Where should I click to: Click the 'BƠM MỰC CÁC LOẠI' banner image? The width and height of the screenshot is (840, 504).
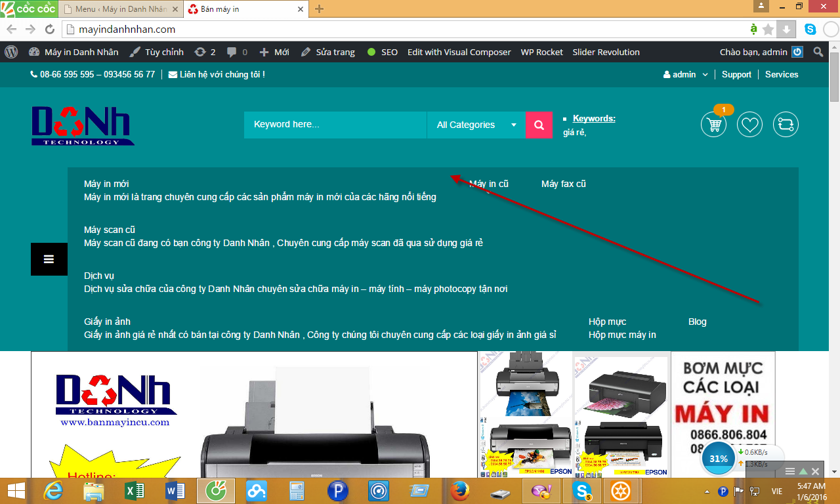tap(724, 415)
